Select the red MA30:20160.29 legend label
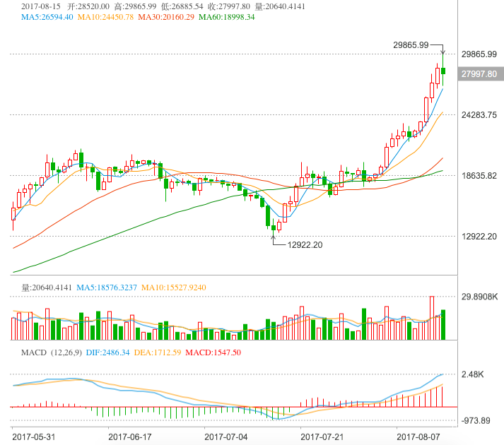Image resolution: width=504 pixels, height=445 pixels. pyautogui.click(x=167, y=17)
